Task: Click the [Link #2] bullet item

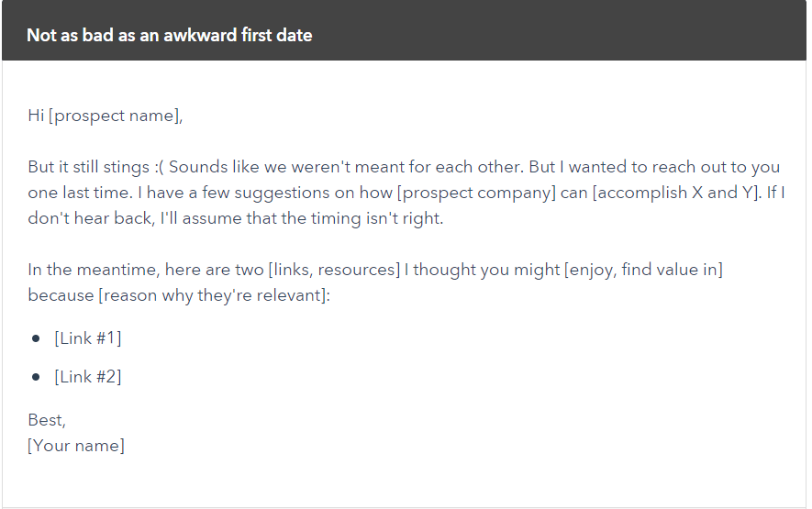Action: point(88,377)
